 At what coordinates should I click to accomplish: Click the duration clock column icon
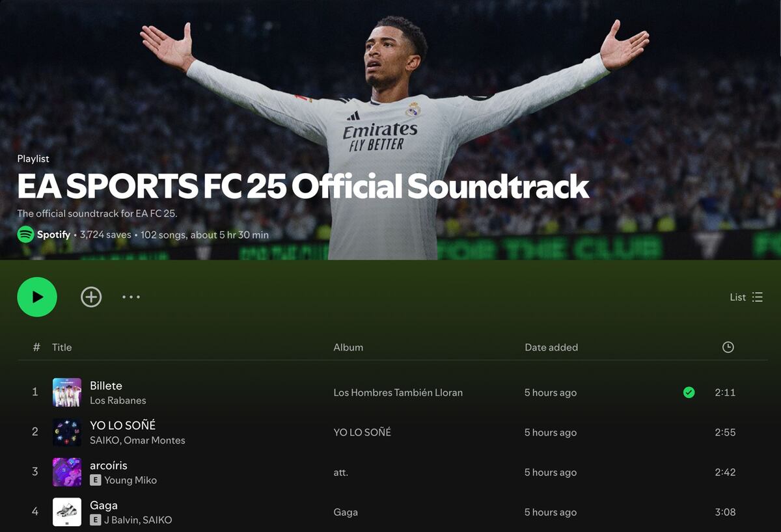[728, 347]
